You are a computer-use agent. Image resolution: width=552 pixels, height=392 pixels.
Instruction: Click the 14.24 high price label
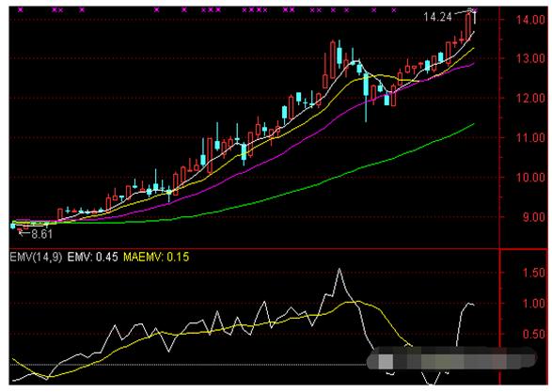(x=437, y=17)
